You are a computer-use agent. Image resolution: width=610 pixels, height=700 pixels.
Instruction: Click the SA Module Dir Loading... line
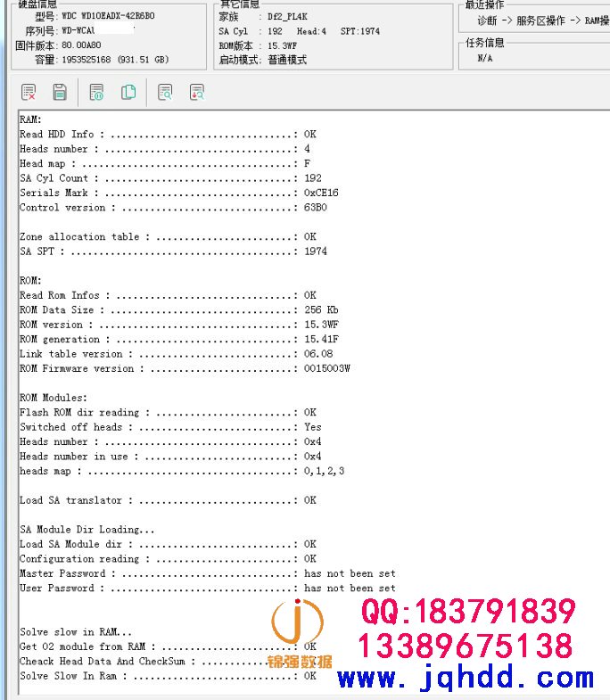click(87, 530)
